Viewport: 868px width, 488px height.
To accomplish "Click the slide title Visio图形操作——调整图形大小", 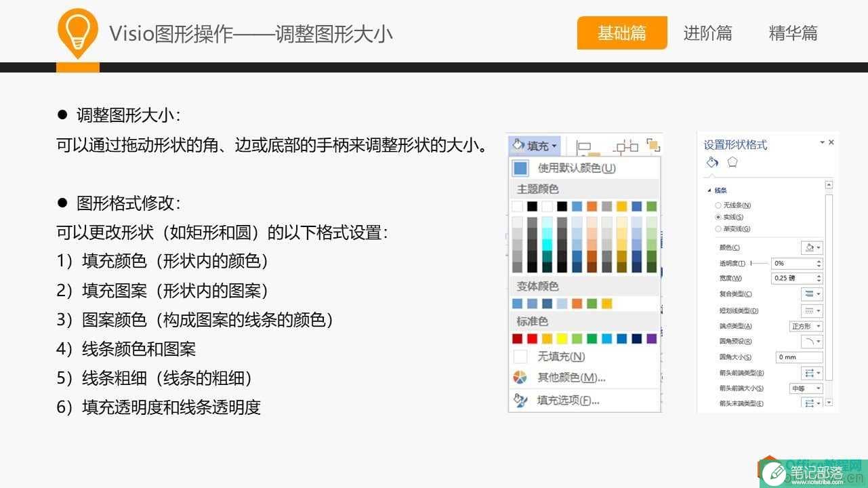I will point(251,33).
